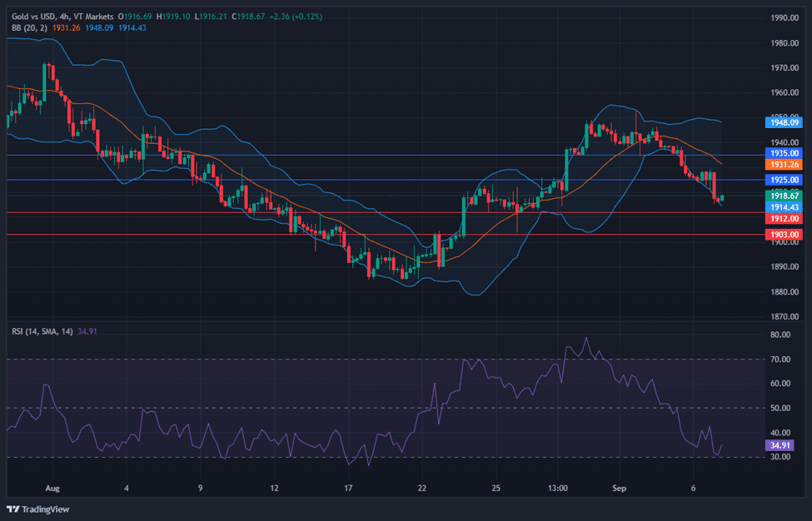Click the orange 1931.26 basis price label

point(783,166)
